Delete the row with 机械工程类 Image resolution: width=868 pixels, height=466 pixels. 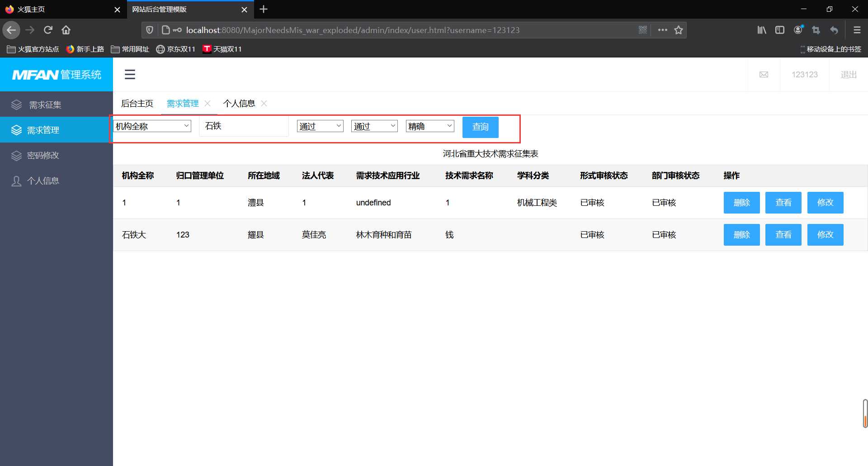[x=741, y=203]
